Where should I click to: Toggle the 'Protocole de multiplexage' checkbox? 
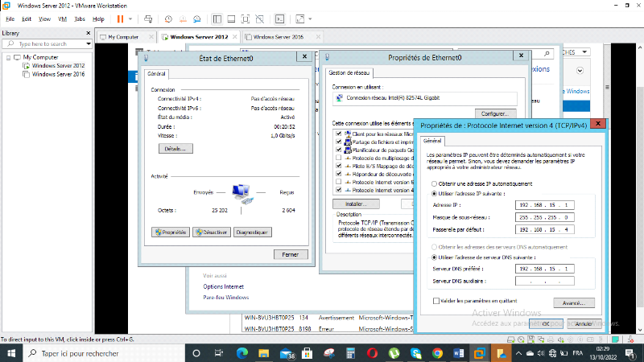tap(339, 158)
